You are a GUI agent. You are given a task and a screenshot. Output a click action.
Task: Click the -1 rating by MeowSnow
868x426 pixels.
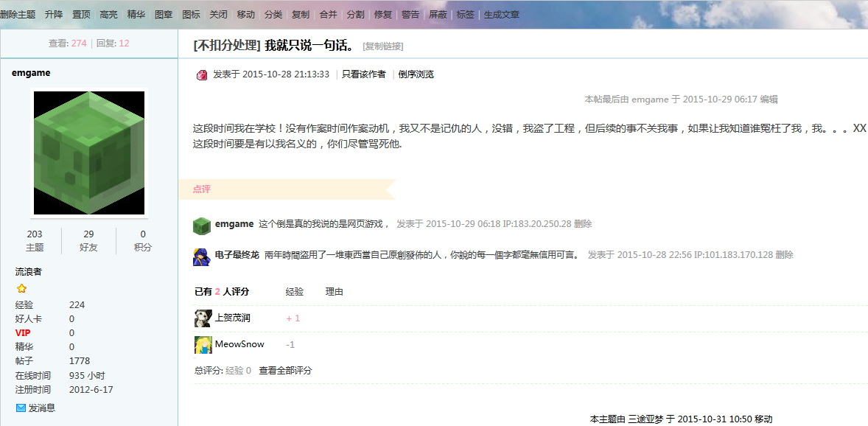pyautogui.click(x=290, y=345)
